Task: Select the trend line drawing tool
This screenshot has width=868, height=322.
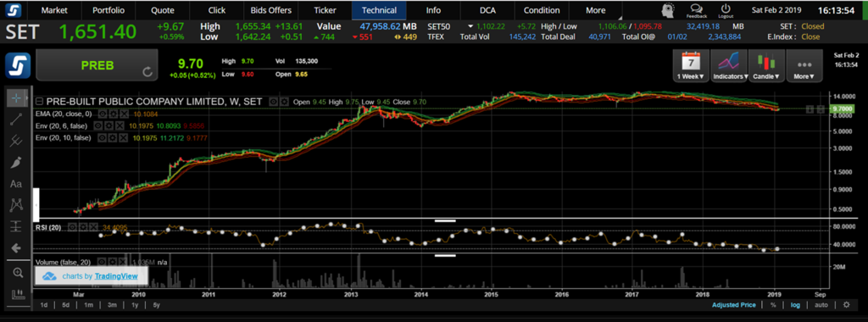Action: tap(16, 119)
